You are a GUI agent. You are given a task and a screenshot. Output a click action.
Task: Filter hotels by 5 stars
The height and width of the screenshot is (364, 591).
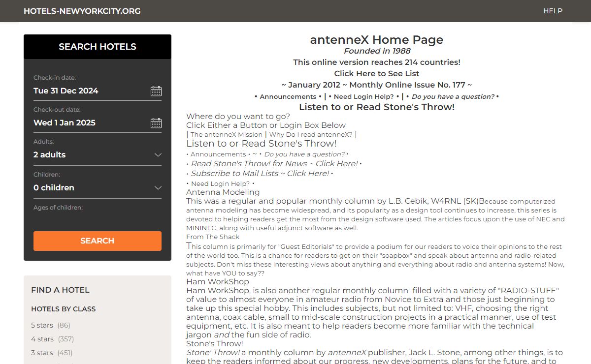pyautogui.click(x=42, y=325)
